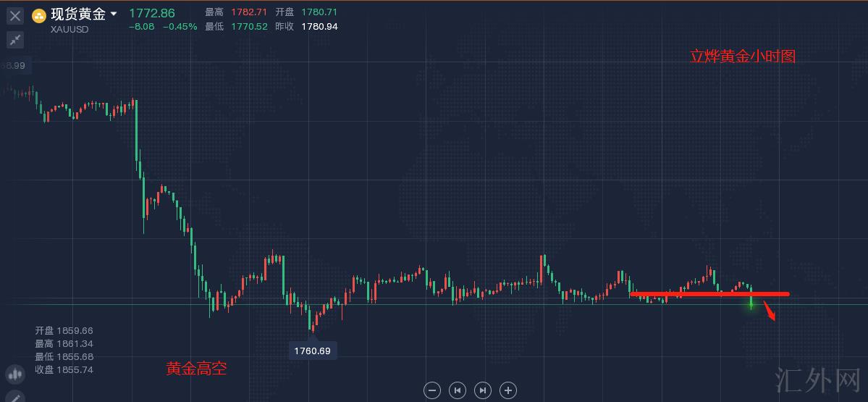Click the gold coin symbol icon
The width and height of the screenshot is (868, 402).
[x=39, y=15]
